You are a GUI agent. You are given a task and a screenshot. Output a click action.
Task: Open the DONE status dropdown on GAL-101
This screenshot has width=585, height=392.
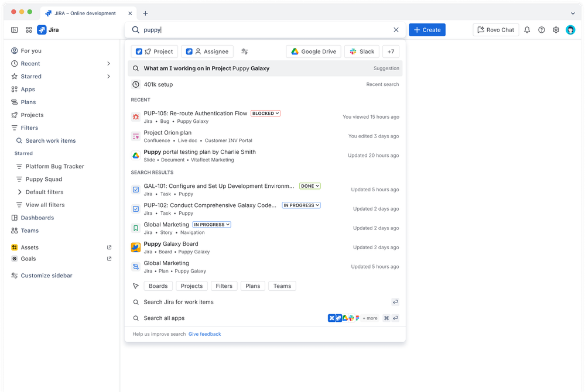[310, 186]
